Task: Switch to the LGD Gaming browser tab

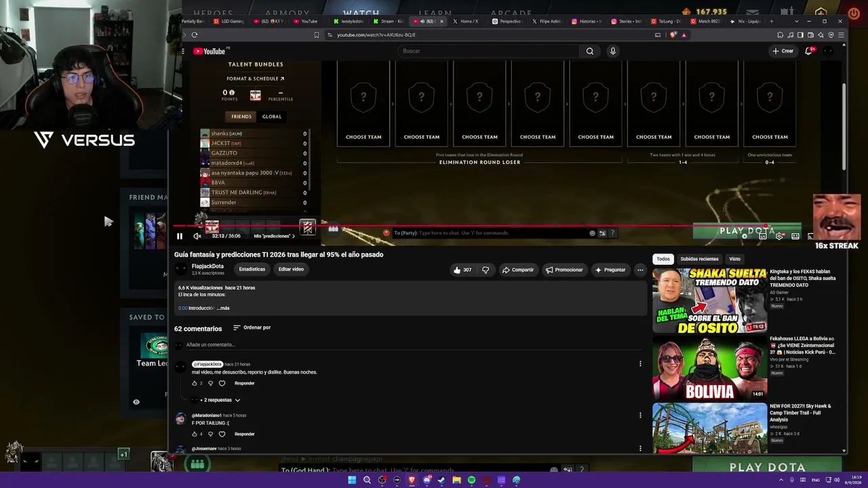Action: coord(229,21)
